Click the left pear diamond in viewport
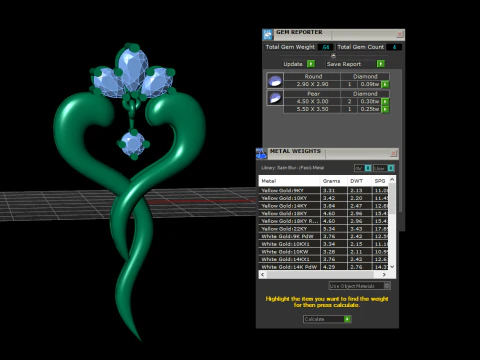 [108, 82]
